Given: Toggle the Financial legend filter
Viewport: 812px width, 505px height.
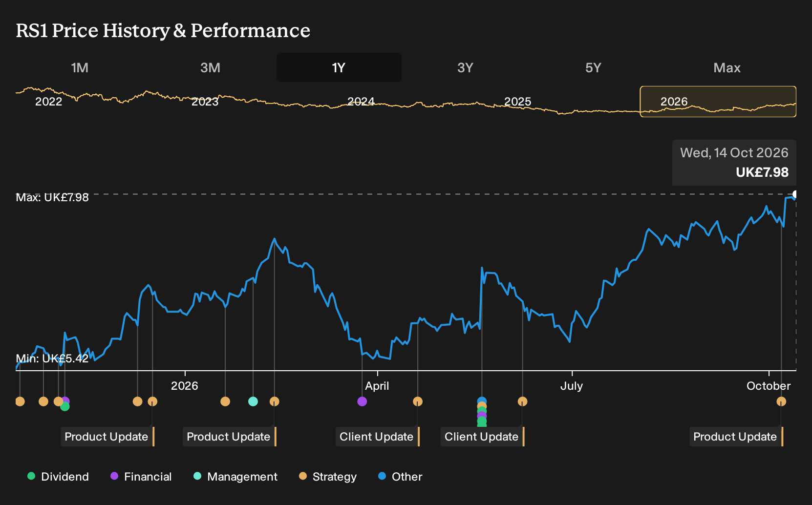Looking at the screenshot, I should click(141, 477).
